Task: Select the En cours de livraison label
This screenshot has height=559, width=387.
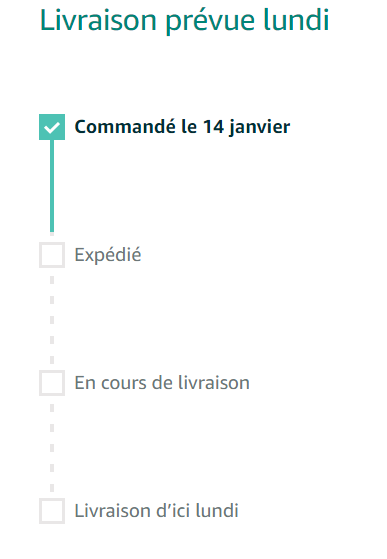Action: pos(162,383)
